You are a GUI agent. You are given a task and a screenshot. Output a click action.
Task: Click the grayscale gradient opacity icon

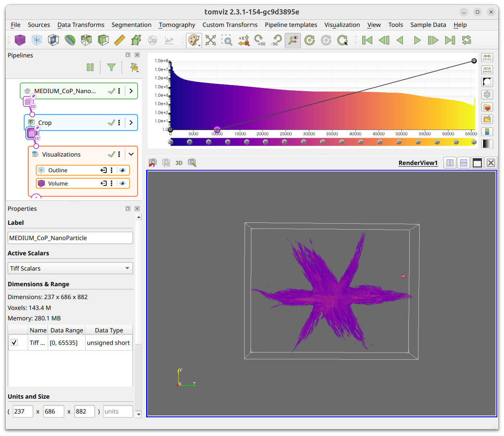coord(487,144)
